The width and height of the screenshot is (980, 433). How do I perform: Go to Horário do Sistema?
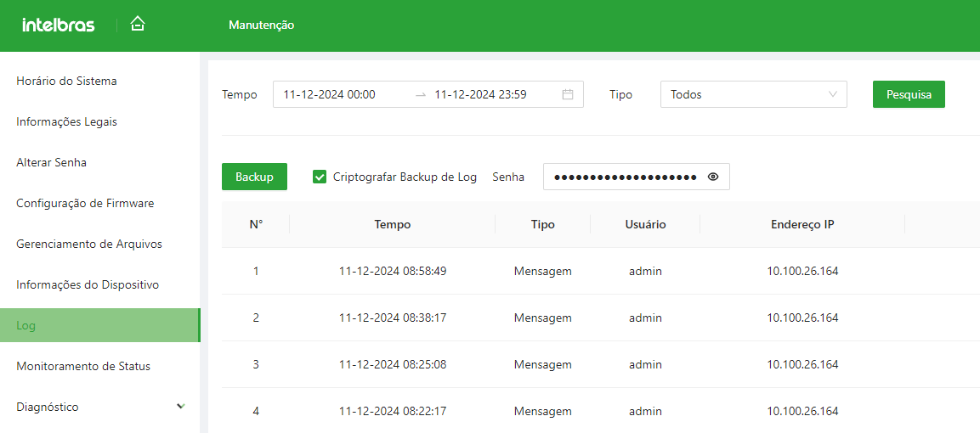(x=66, y=81)
